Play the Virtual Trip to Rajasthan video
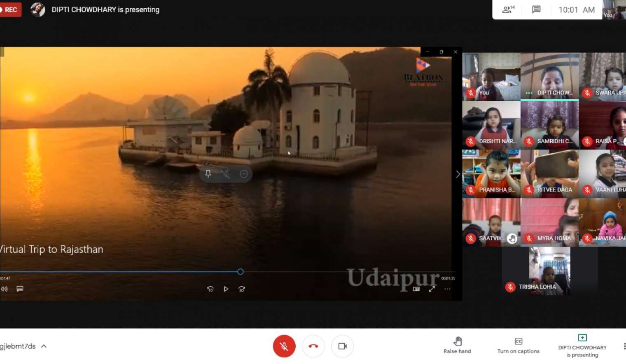626x364 pixels. pyautogui.click(x=226, y=289)
